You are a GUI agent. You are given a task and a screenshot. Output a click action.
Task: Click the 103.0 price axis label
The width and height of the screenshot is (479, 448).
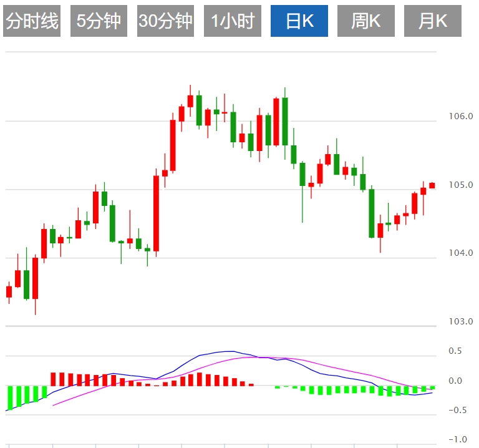[460, 322]
